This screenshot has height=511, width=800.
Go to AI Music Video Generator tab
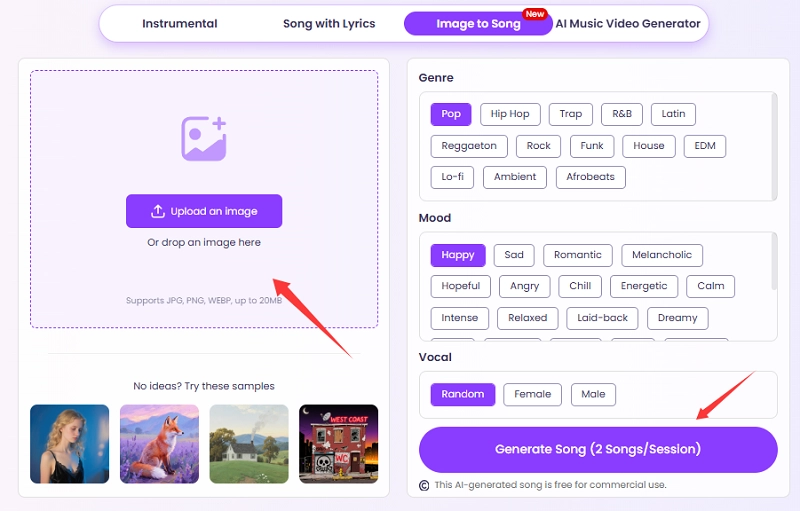pos(628,24)
